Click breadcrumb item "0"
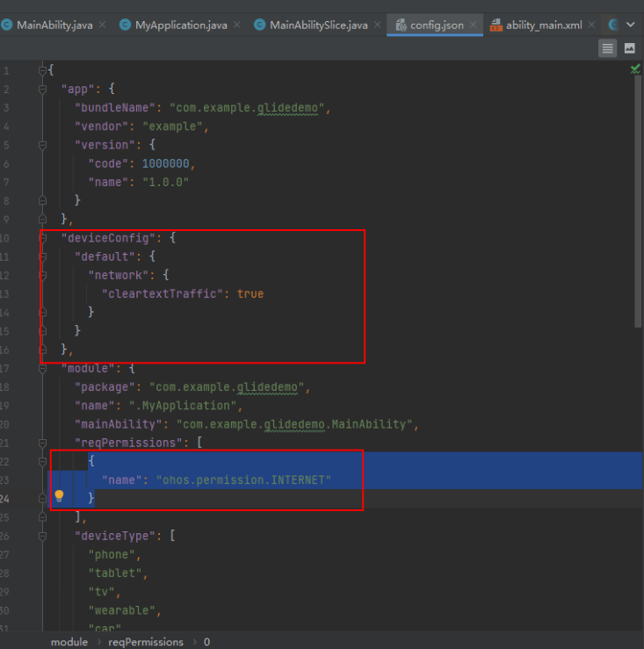The width and height of the screenshot is (644, 649). coord(206,642)
